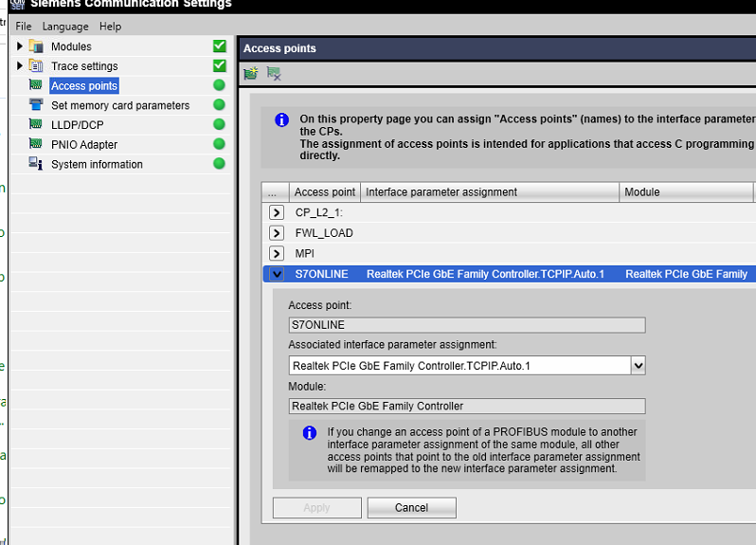Click the Interface parameter assignment column header
Image resolution: width=756 pixels, height=545 pixels.
point(490,192)
